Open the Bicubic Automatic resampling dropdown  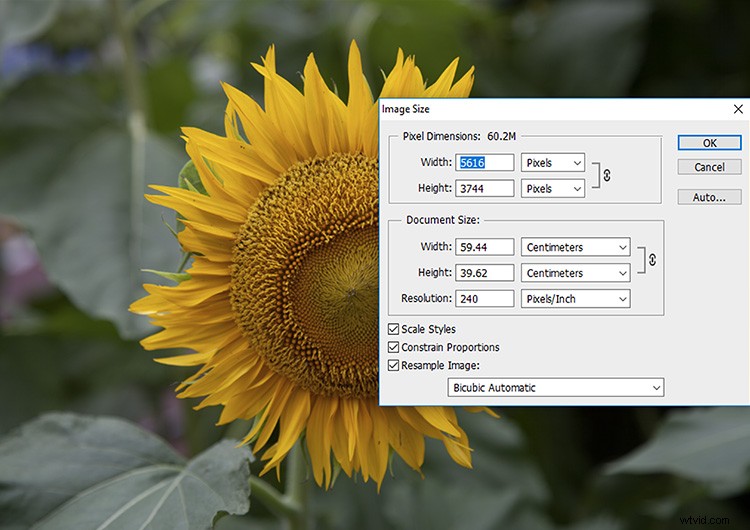(x=556, y=387)
